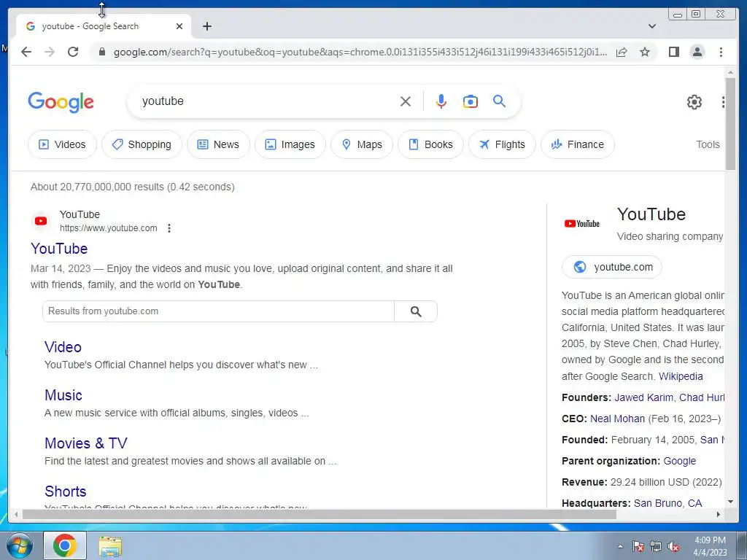Open Google quick settings gear
The width and height of the screenshot is (747, 560).
coord(694,102)
